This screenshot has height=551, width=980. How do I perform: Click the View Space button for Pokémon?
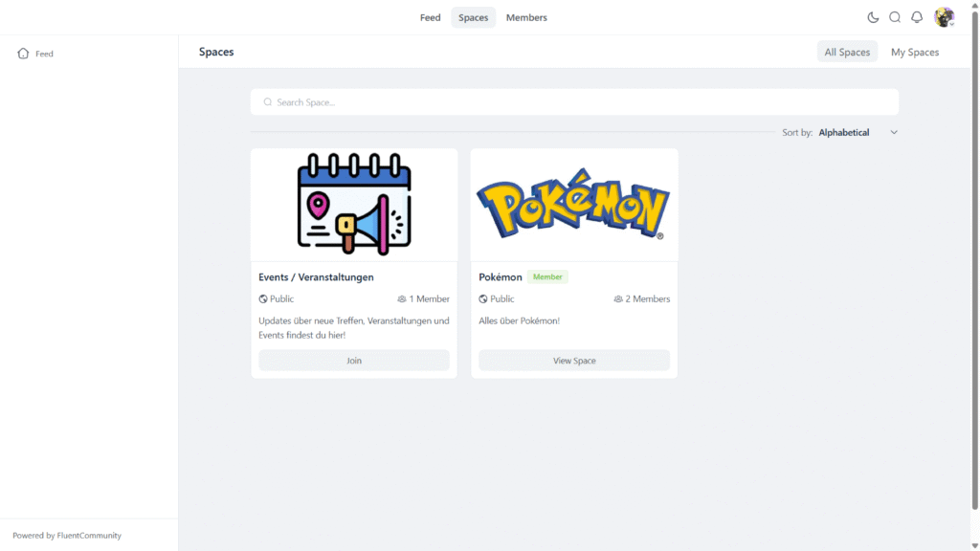coord(574,361)
